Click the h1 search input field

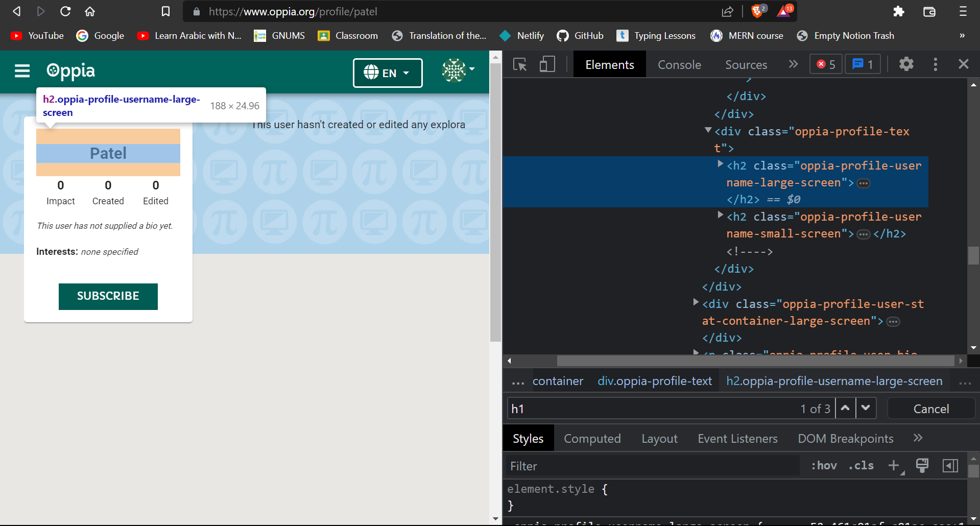click(613, 409)
